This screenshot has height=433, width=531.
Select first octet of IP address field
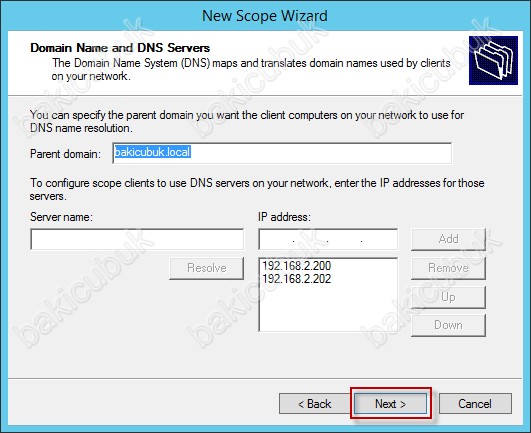click(277, 240)
